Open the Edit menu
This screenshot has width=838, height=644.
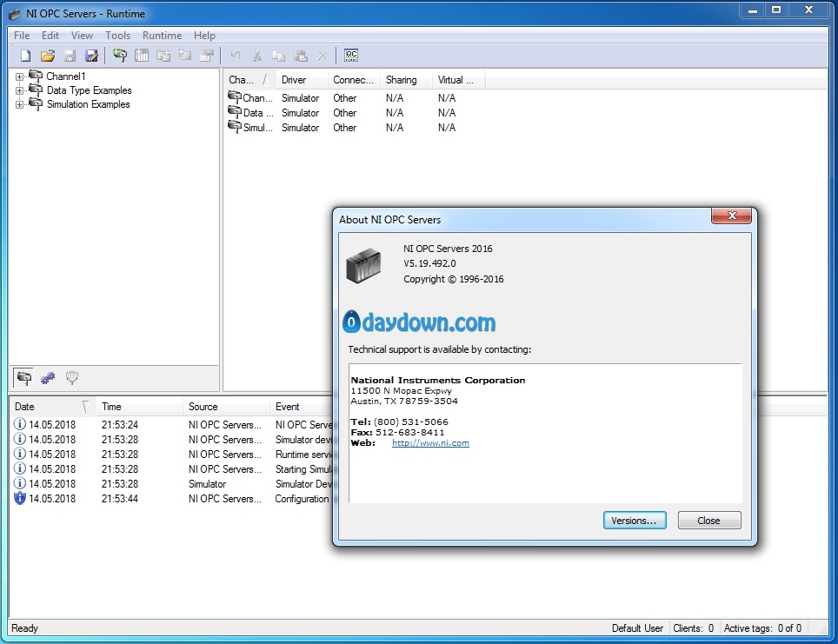(x=50, y=36)
